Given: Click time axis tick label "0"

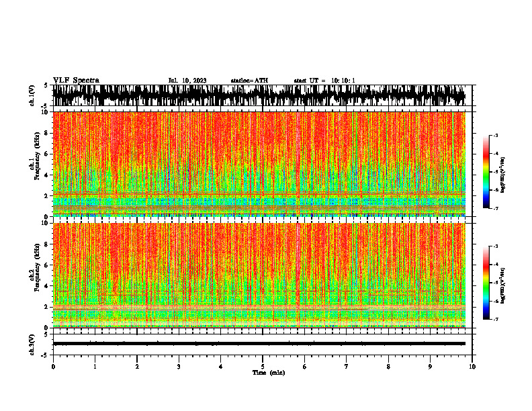Looking at the screenshot, I should point(53,367).
